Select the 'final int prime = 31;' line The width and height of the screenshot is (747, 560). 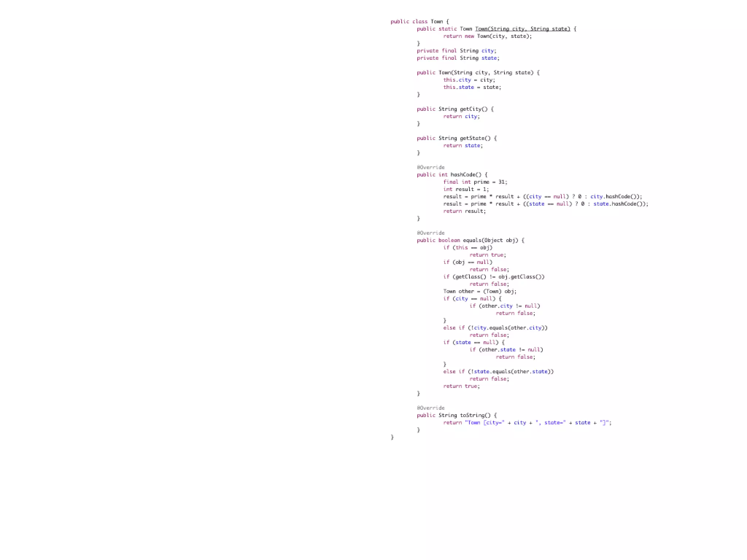click(x=475, y=182)
